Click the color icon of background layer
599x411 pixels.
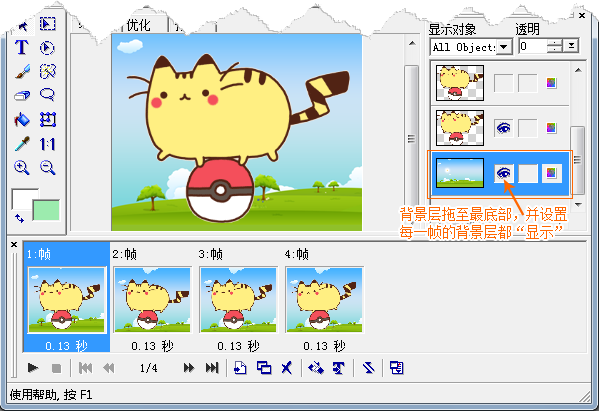click(551, 173)
